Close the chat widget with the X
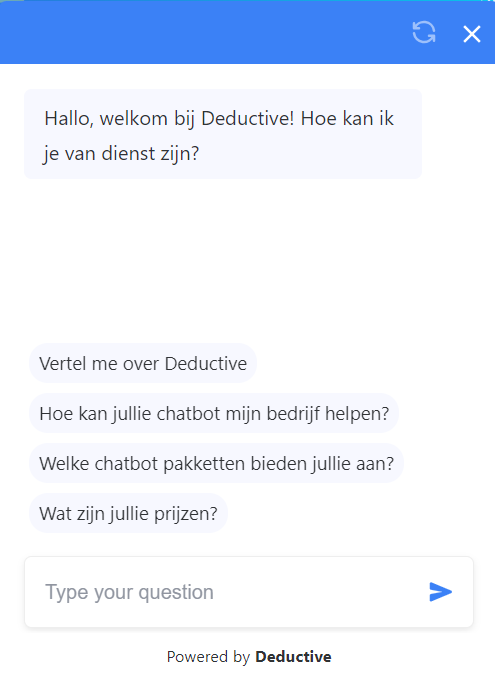 (472, 34)
